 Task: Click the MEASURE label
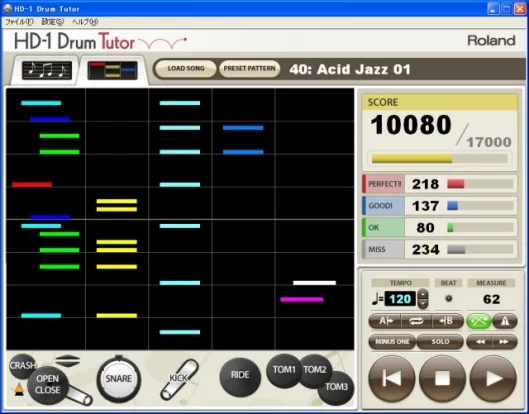point(492,283)
